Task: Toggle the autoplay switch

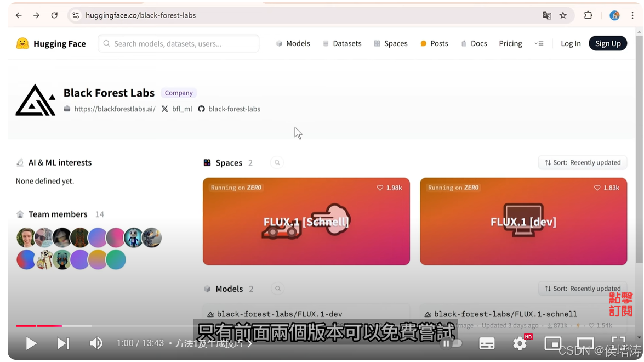Action: [452, 343]
